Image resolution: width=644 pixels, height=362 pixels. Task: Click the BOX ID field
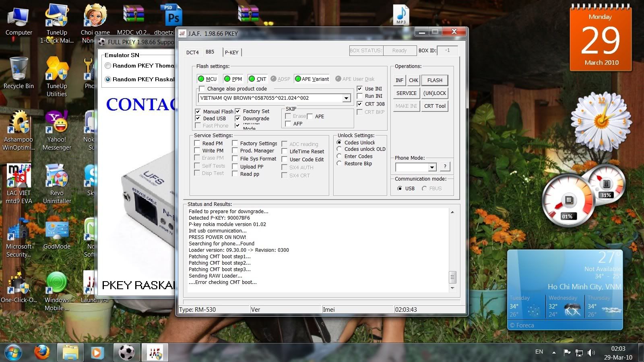(x=447, y=50)
